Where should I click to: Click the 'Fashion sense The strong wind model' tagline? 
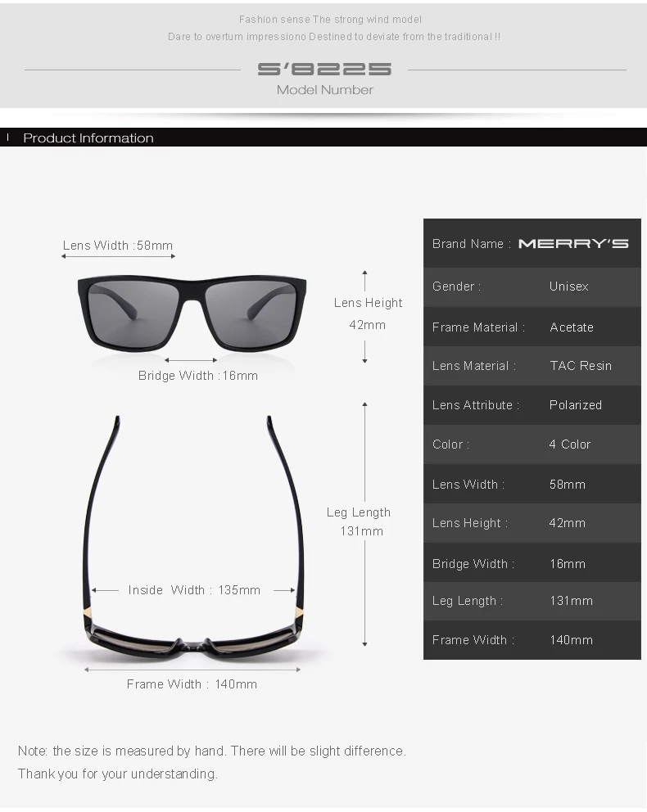click(x=330, y=20)
